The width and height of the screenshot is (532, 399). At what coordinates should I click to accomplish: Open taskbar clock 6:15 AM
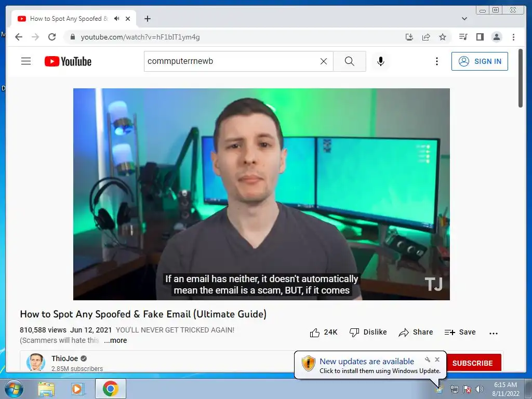coord(506,389)
